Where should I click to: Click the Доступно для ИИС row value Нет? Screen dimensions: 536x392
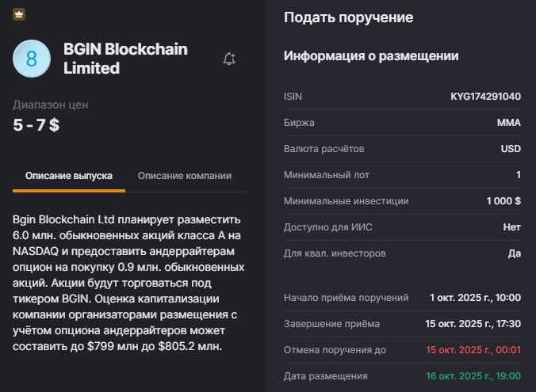(511, 227)
